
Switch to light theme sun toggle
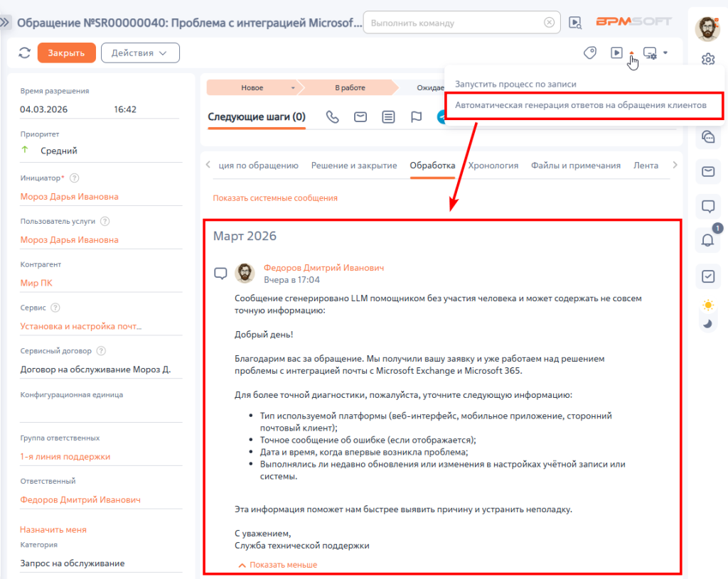(707, 305)
